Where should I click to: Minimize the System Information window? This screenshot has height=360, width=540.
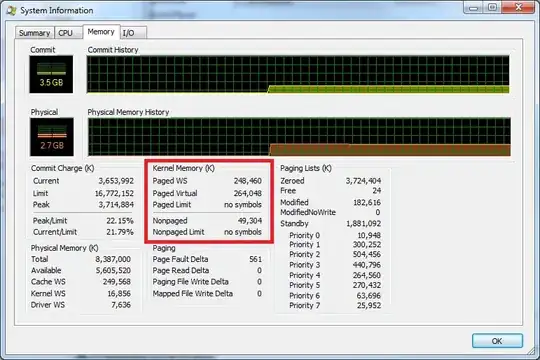click(474, 8)
